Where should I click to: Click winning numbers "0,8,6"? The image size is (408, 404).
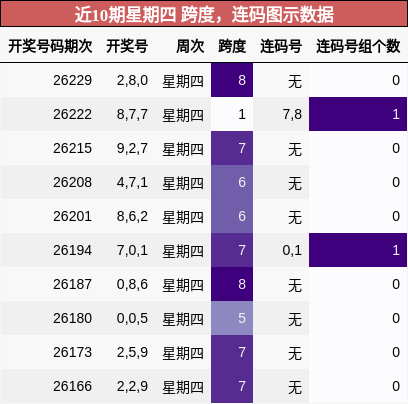point(132,284)
